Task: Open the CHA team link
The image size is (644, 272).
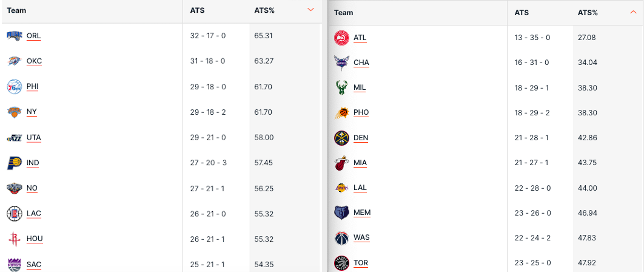Action: click(361, 63)
